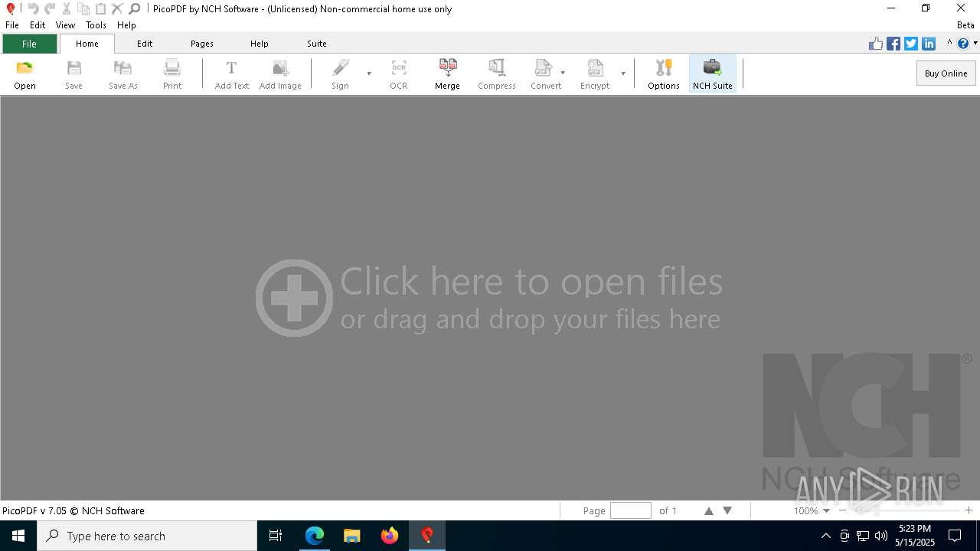The height and width of the screenshot is (551, 980).
Task: Click the zoom in plus icon
Action: 969,510
